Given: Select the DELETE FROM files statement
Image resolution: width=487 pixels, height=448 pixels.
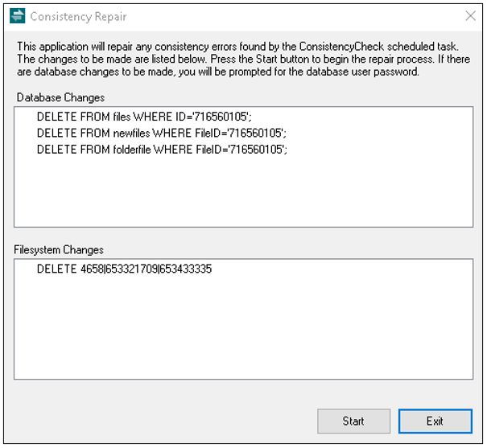Looking at the screenshot, I should click(144, 117).
